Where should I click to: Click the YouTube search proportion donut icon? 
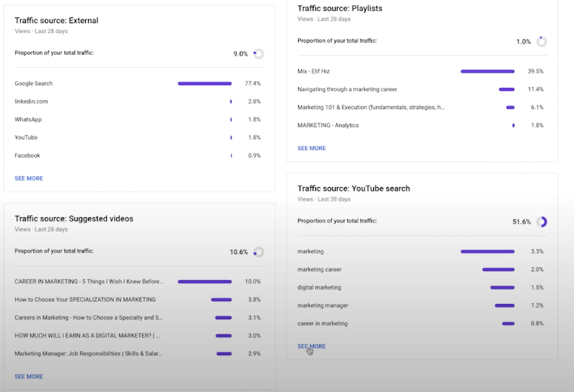(542, 222)
